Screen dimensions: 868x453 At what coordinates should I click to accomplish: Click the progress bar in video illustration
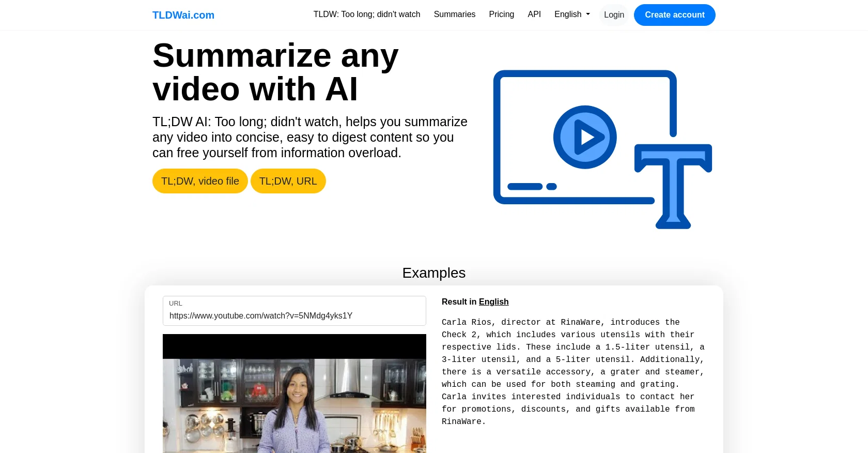click(532, 186)
